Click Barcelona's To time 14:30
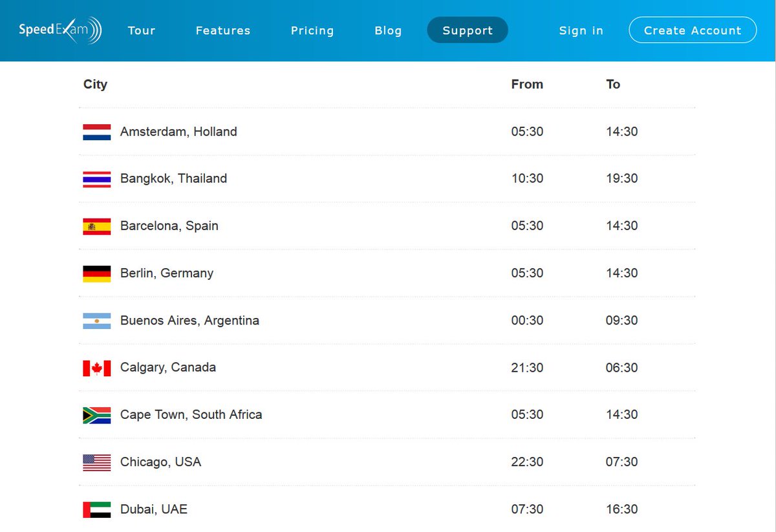The image size is (776, 532). [622, 226]
